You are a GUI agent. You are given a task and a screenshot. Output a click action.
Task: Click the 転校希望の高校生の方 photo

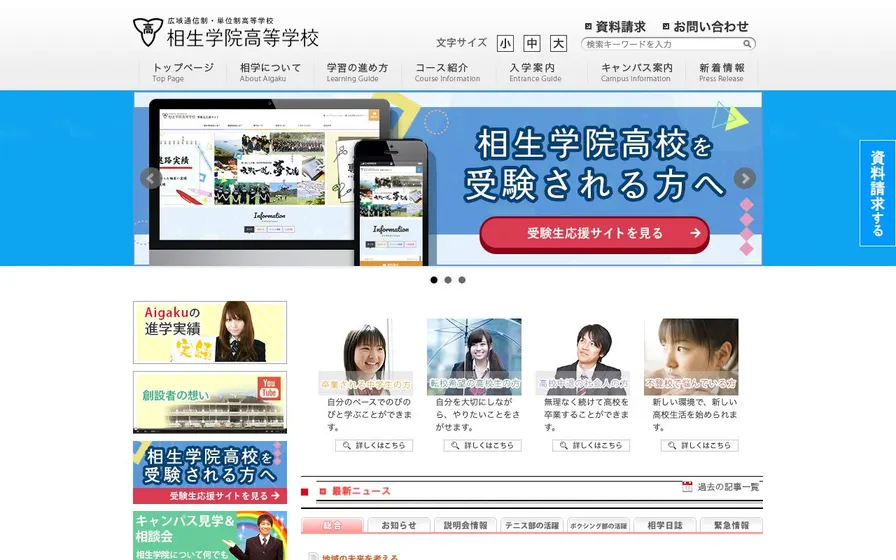click(x=474, y=357)
